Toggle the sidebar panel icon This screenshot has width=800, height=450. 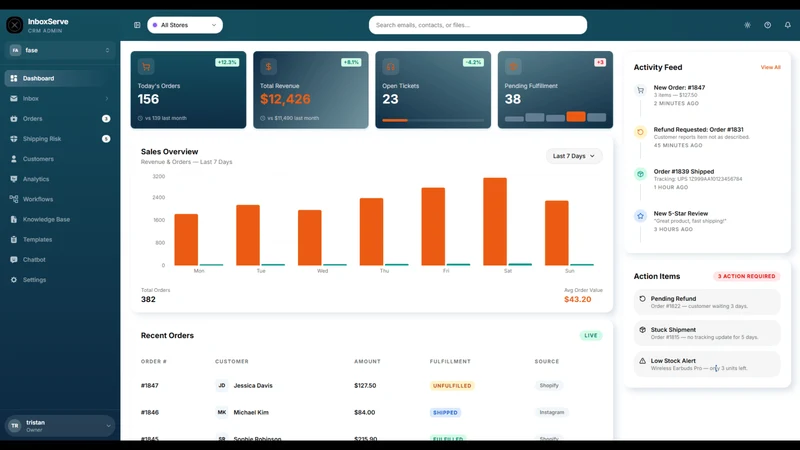click(137, 25)
